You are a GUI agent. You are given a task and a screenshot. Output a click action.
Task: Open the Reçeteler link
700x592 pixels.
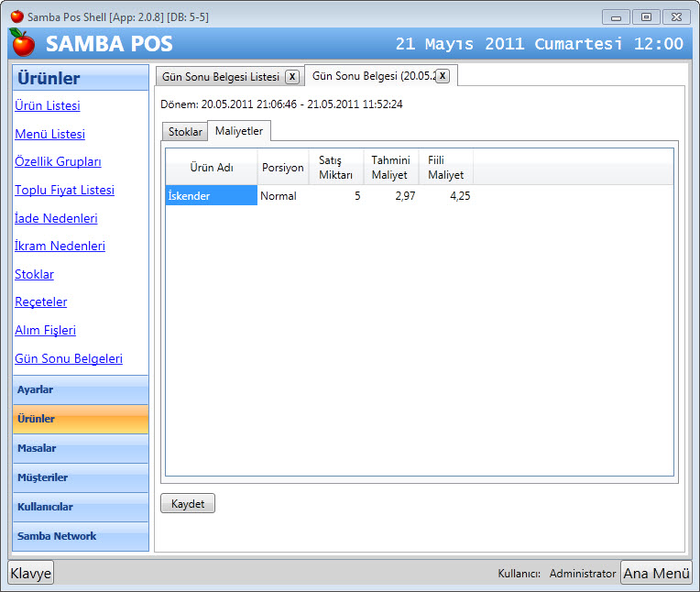[x=41, y=302]
